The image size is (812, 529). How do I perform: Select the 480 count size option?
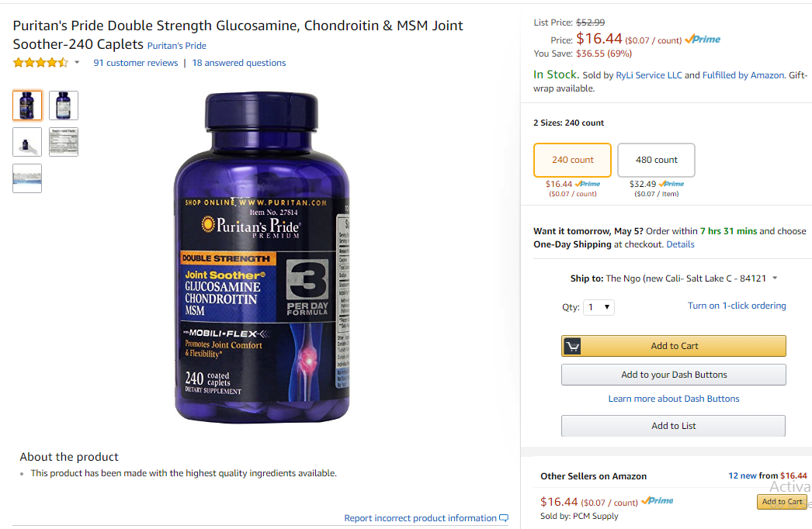click(656, 160)
